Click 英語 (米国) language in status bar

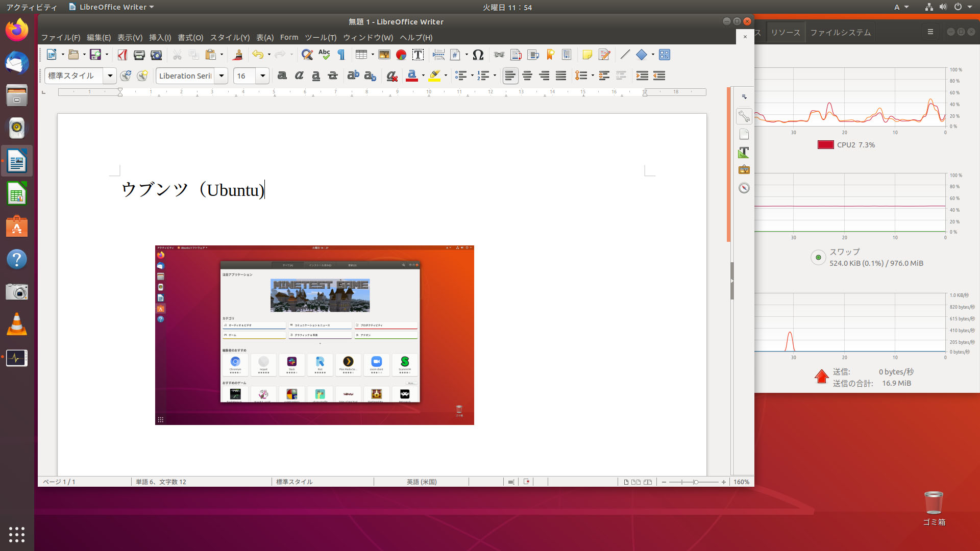tap(422, 482)
